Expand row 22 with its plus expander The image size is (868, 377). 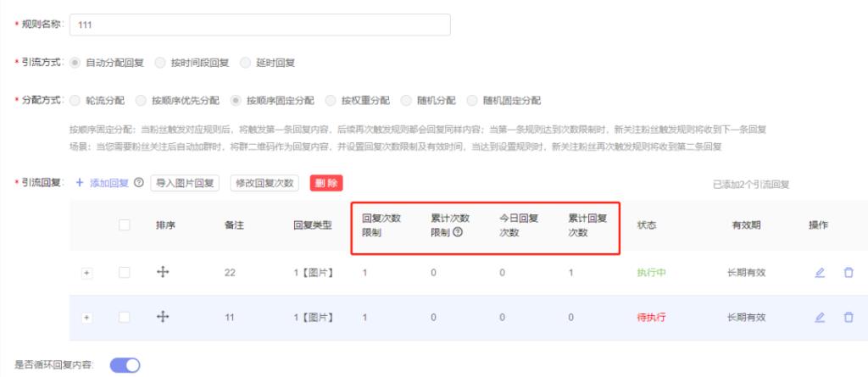87,273
